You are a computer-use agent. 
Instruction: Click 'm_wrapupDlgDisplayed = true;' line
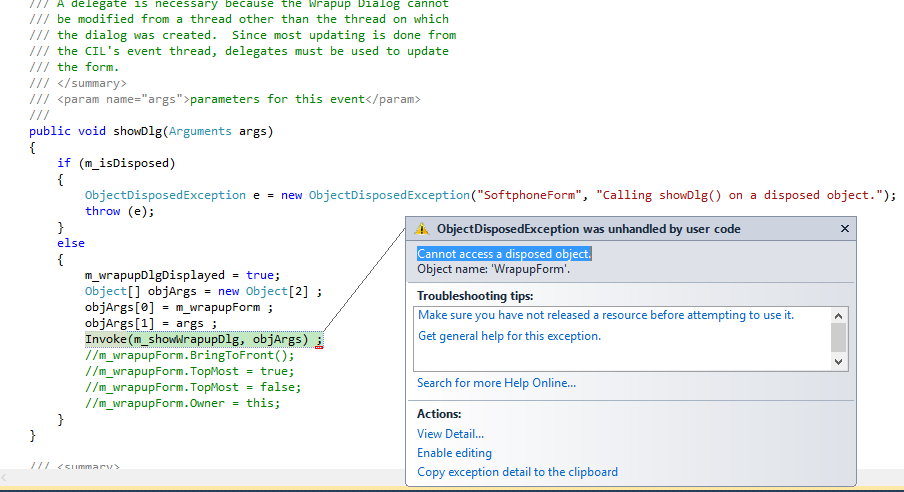pos(182,275)
